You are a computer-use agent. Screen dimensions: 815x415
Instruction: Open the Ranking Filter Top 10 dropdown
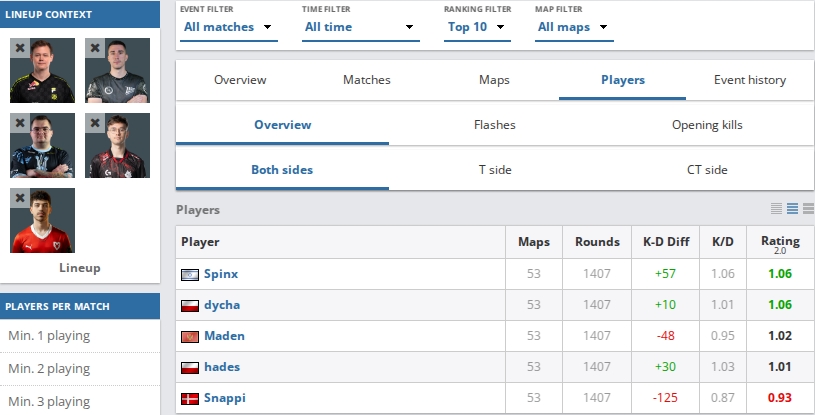coord(477,27)
